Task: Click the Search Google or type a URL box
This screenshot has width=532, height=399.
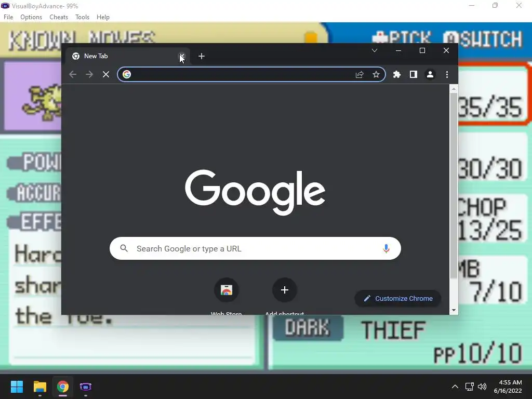Action: point(255,248)
